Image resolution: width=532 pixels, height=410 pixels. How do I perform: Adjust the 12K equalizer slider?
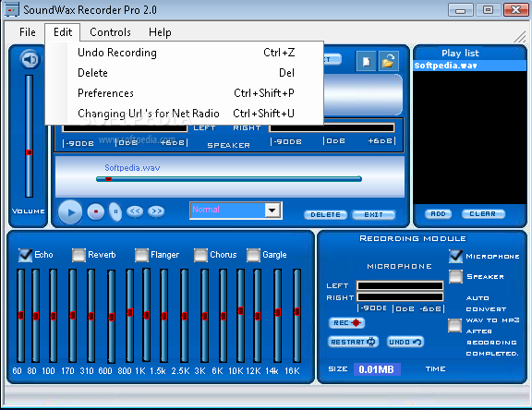(257, 316)
